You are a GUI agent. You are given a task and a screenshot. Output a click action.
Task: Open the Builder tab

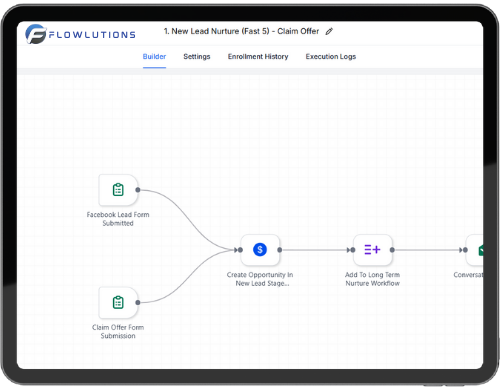(x=154, y=56)
